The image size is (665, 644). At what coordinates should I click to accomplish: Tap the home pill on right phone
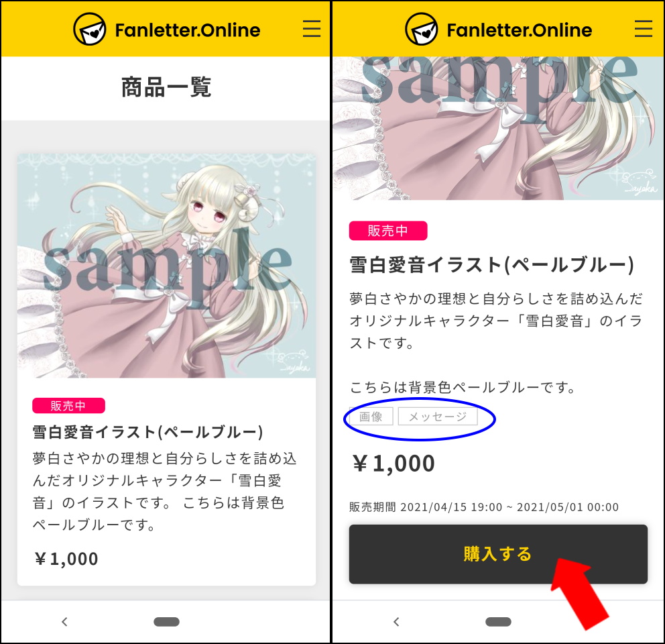coord(498,622)
